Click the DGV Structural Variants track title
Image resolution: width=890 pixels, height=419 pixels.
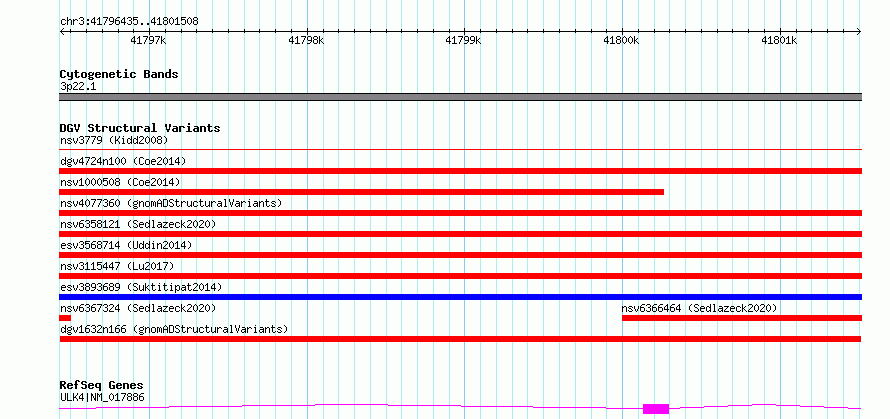pos(140,128)
